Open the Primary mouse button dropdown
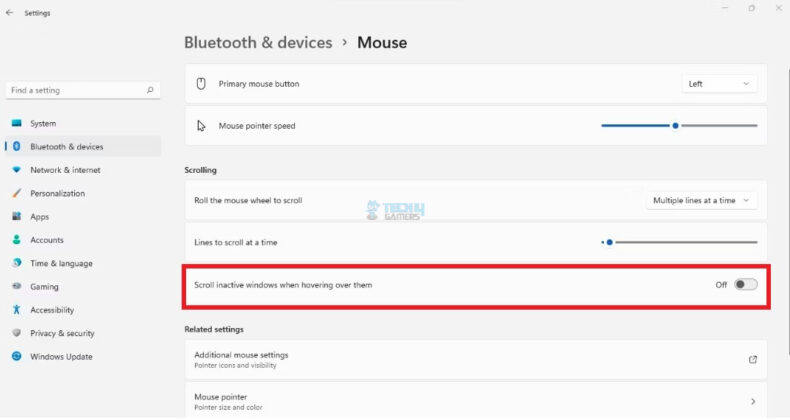The image size is (790, 420). tap(719, 84)
